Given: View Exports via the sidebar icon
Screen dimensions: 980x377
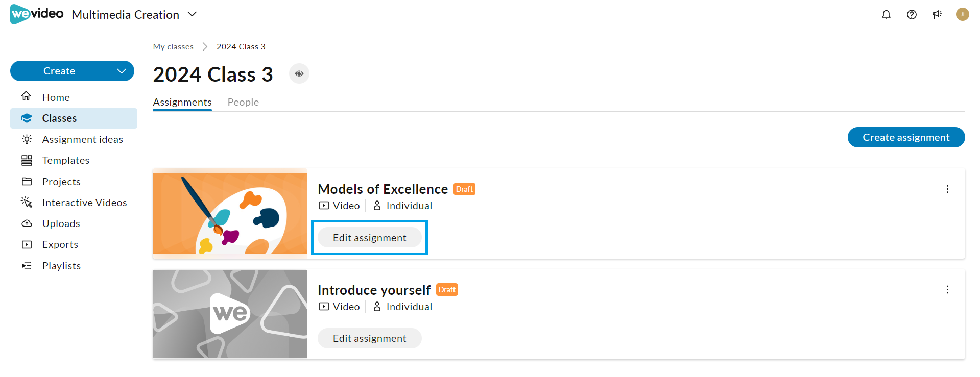Looking at the screenshot, I should coord(27,244).
